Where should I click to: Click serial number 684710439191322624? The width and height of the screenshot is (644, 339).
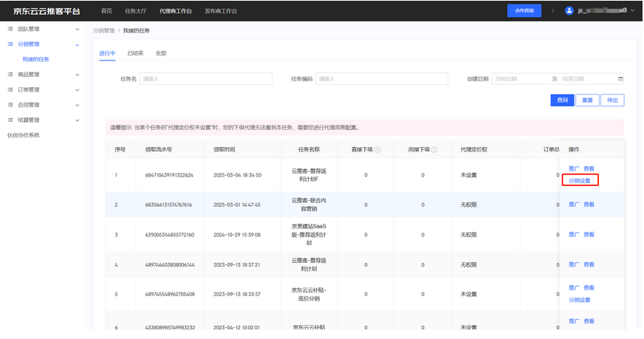[x=169, y=175]
